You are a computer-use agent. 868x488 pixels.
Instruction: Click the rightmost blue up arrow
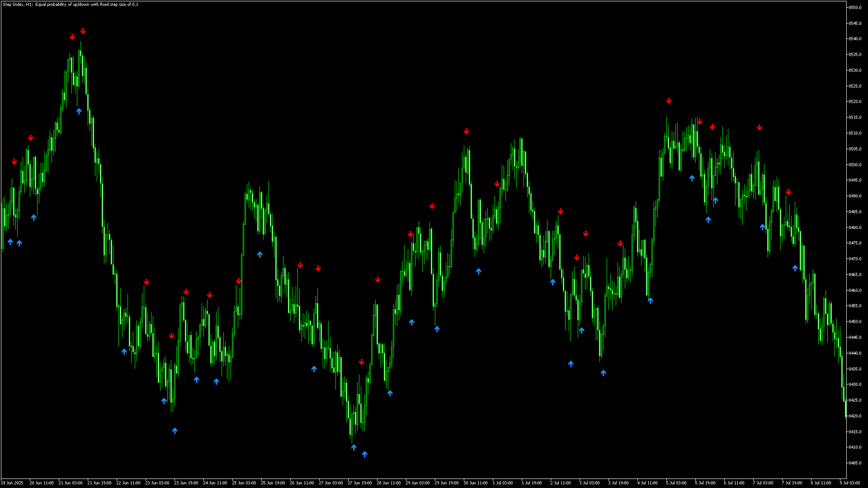pos(795,268)
